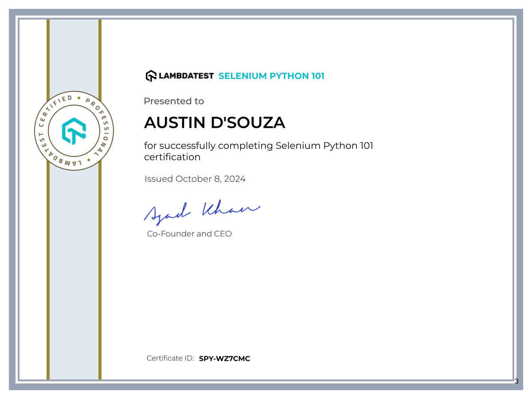This screenshot has width=532, height=399.
Task: Click the recipient name AUSTIN D'SOUZA
Action: [215, 122]
